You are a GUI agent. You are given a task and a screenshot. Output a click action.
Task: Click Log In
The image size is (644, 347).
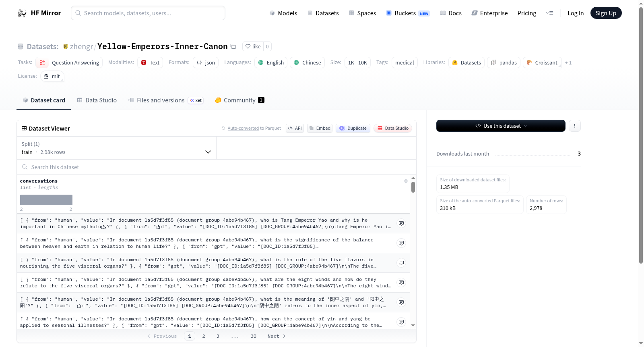(x=576, y=13)
